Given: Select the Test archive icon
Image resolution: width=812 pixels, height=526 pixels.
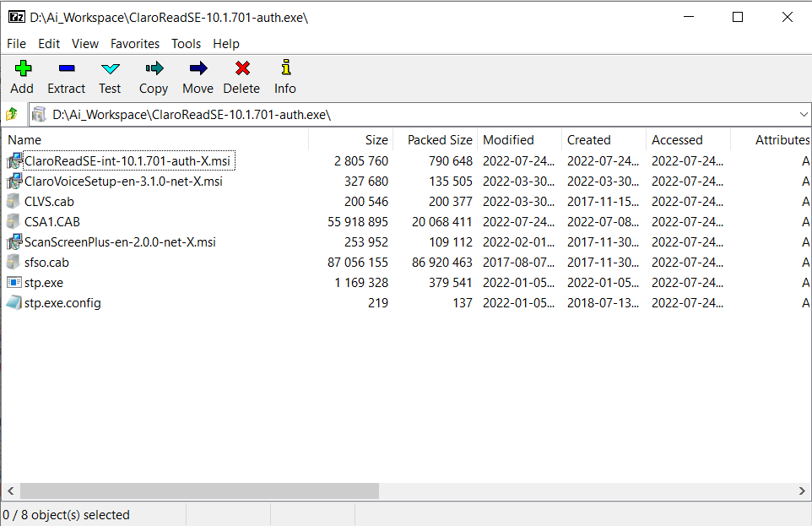Looking at the screenshot, I should [110, 77].
